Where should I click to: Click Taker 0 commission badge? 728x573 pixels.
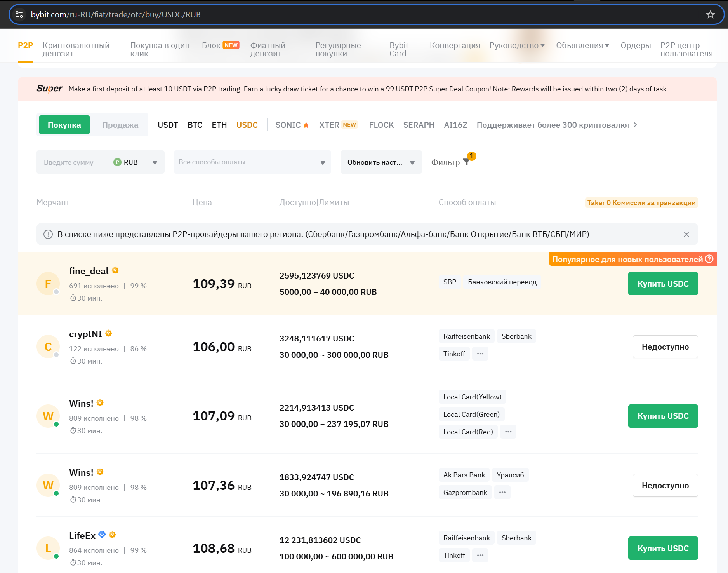click(x=641, y=202)
